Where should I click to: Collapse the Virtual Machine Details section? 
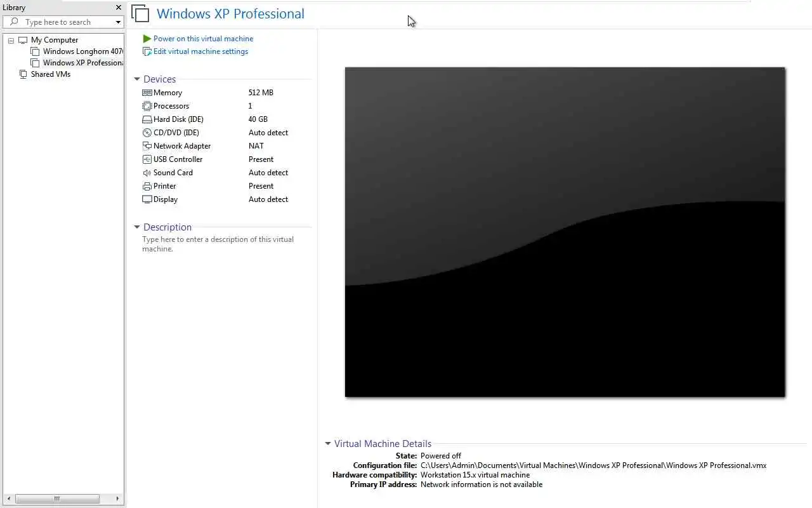(x=327, y=444)
